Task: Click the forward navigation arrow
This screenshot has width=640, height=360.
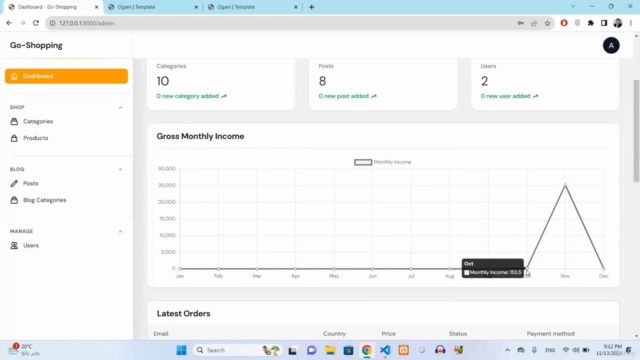Action: [x=22, y=23]
